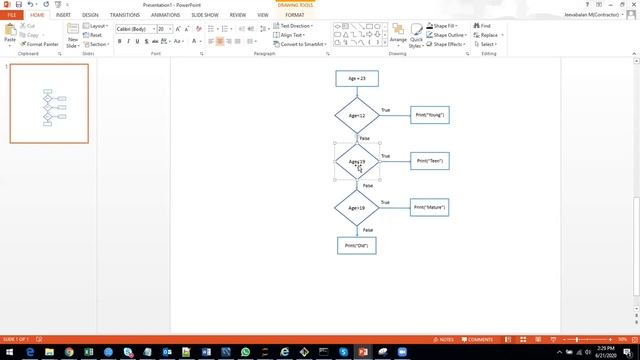640x360 pixels.
Task: Switch to Reading view in status bar
Action: (538, 340)
